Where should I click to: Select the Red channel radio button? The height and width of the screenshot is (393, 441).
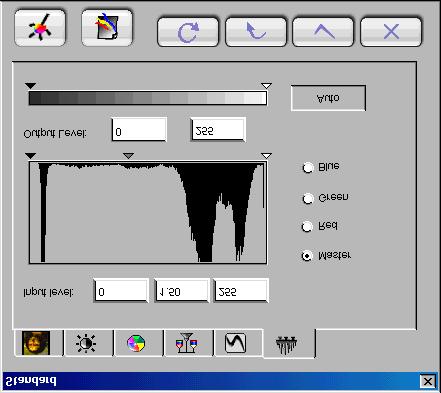click(307, 227)
